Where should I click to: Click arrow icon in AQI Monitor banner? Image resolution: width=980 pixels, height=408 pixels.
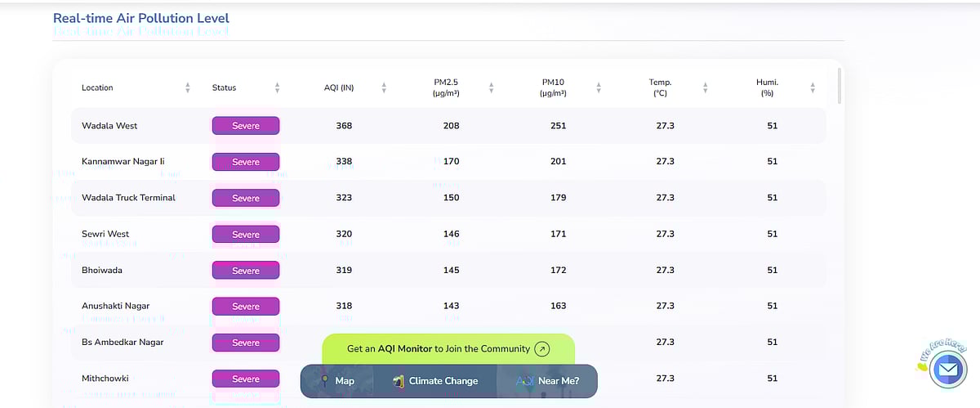(541, 349)
